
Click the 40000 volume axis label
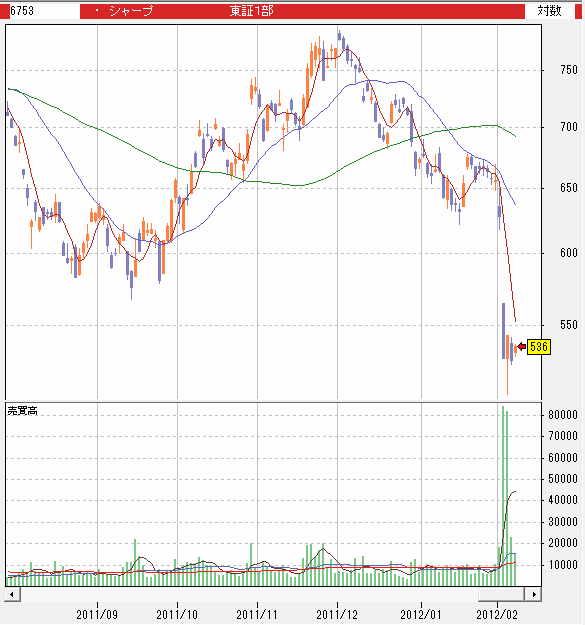point(563,500)
